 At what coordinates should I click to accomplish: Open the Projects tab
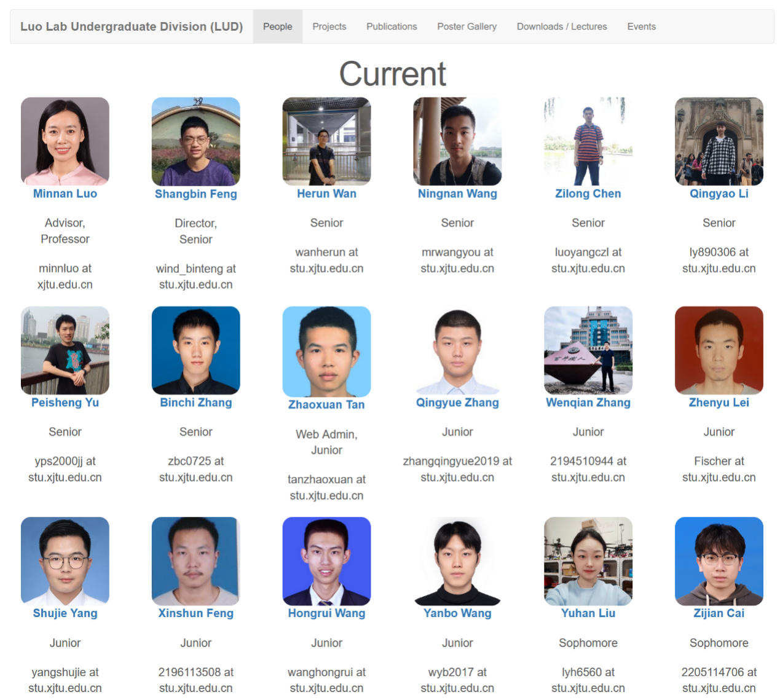(329, 26)
